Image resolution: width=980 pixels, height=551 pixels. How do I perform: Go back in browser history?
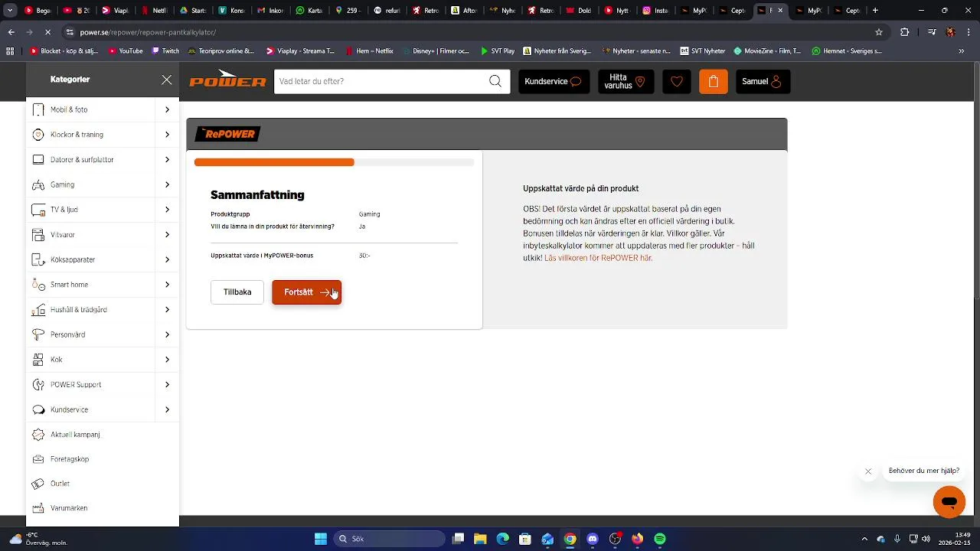11,32
